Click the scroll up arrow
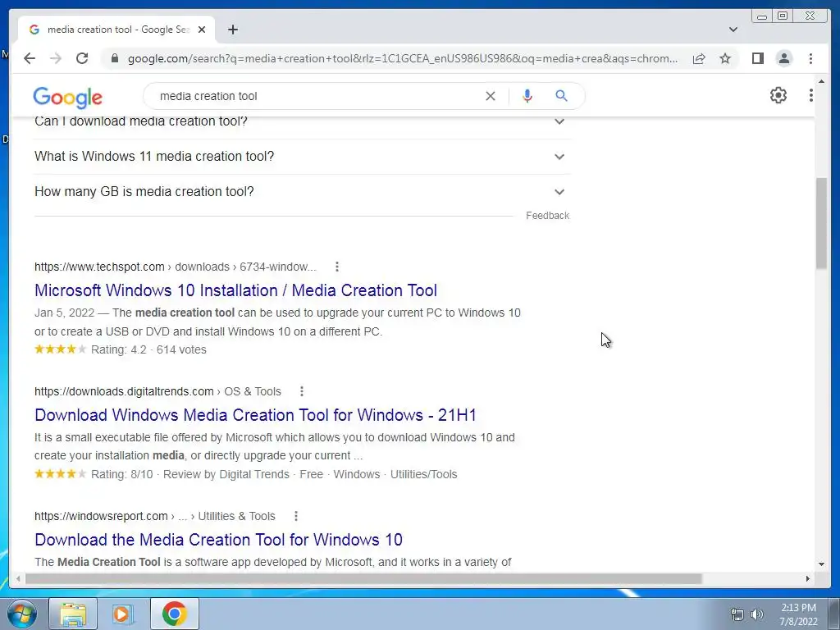The height and width of the screenshot is (630, 840). click(x=821, y=81)
